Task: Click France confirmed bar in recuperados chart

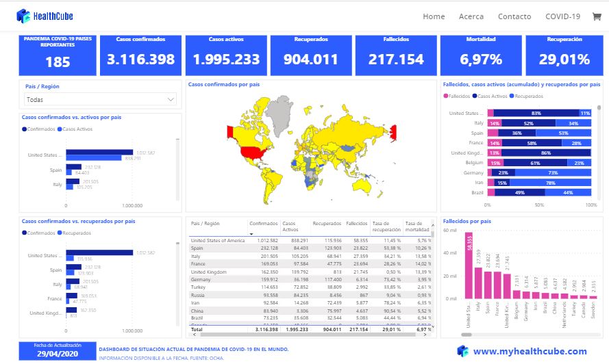Action: 71,296
